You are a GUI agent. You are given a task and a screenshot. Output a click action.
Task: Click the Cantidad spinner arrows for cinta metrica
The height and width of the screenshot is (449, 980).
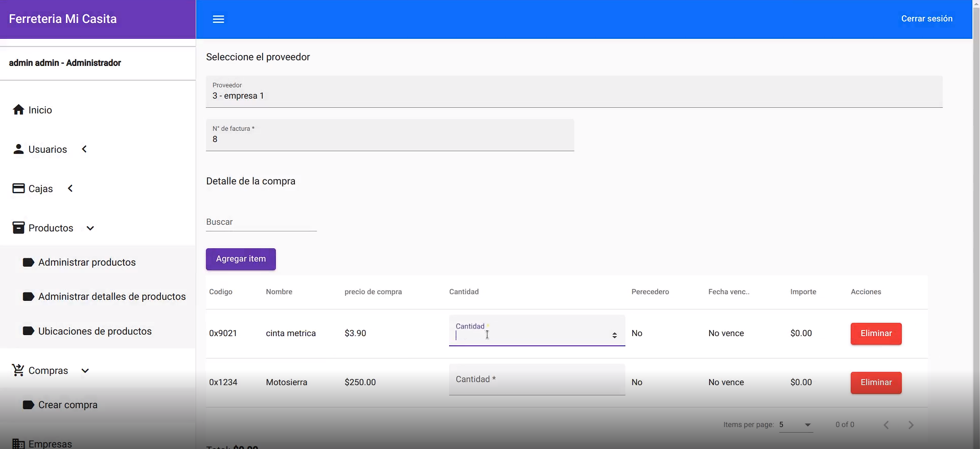[614, 336]
